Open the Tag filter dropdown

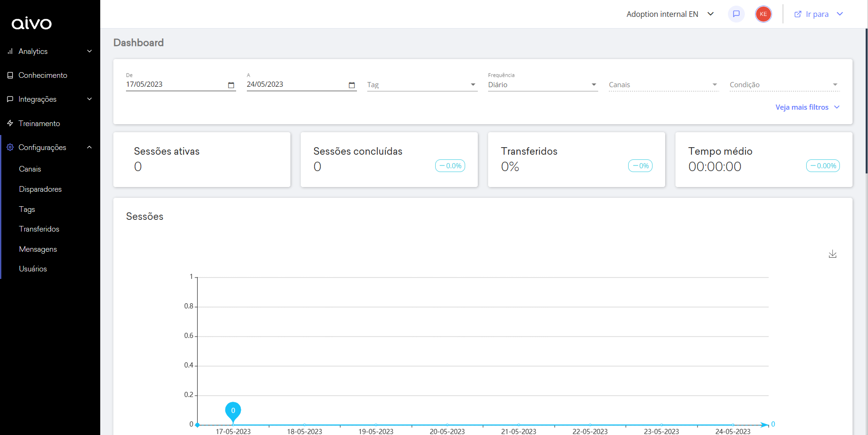coord(422,85)
